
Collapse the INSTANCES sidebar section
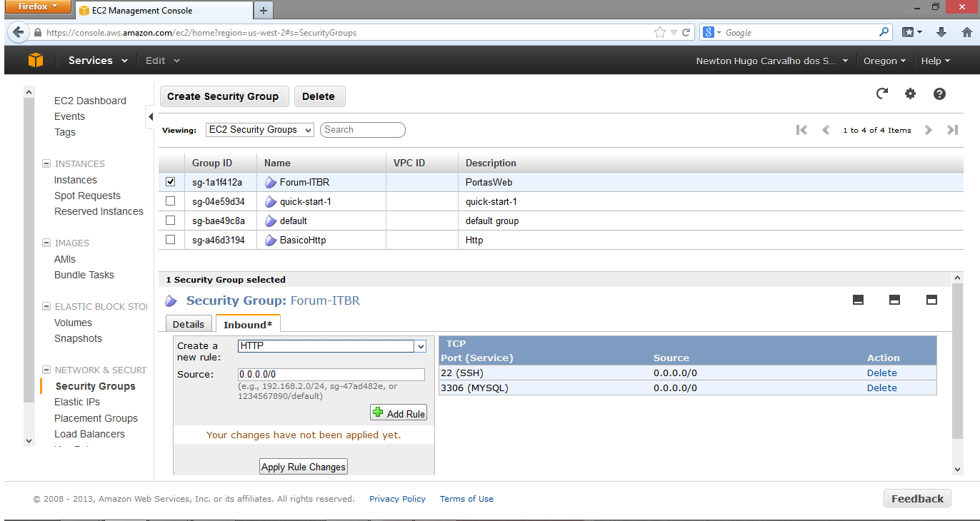46,164
